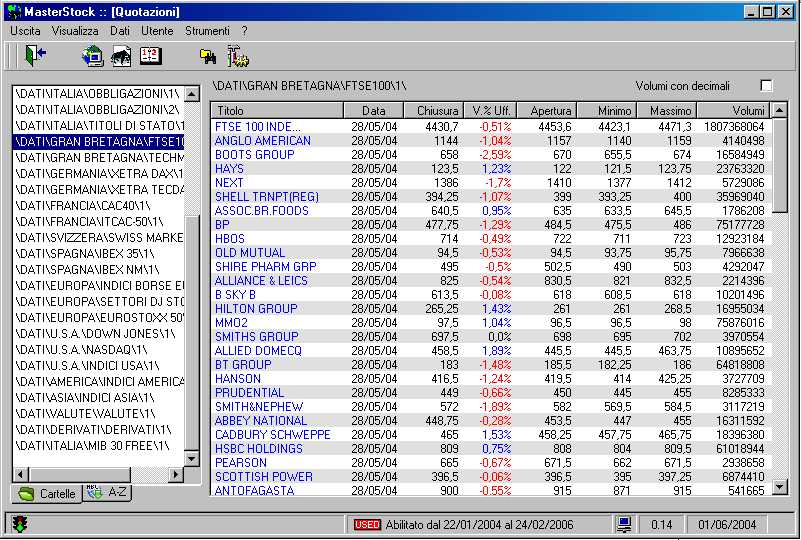Screen dimensions: 801x540
Task: Open the ? help menu
Action: pos(245,31)
